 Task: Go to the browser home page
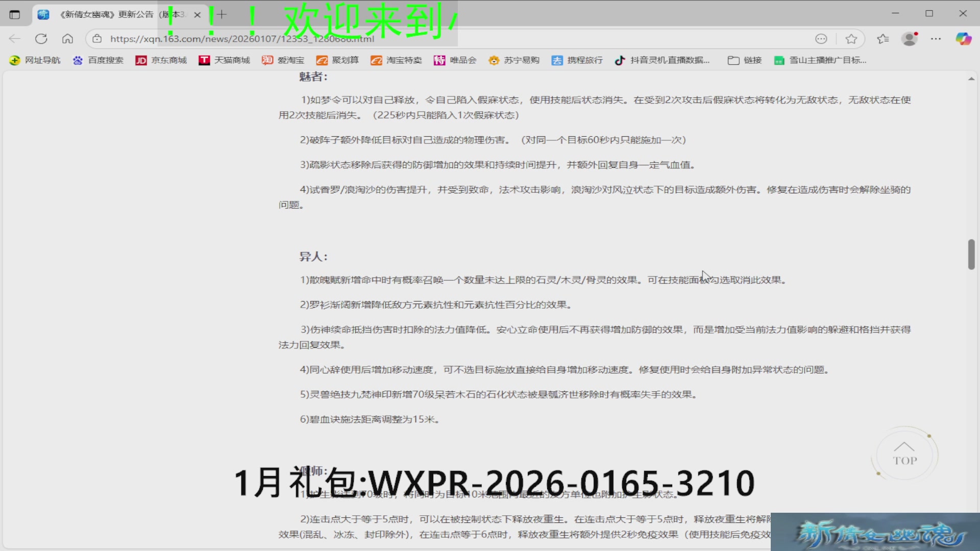coord(67,39)
